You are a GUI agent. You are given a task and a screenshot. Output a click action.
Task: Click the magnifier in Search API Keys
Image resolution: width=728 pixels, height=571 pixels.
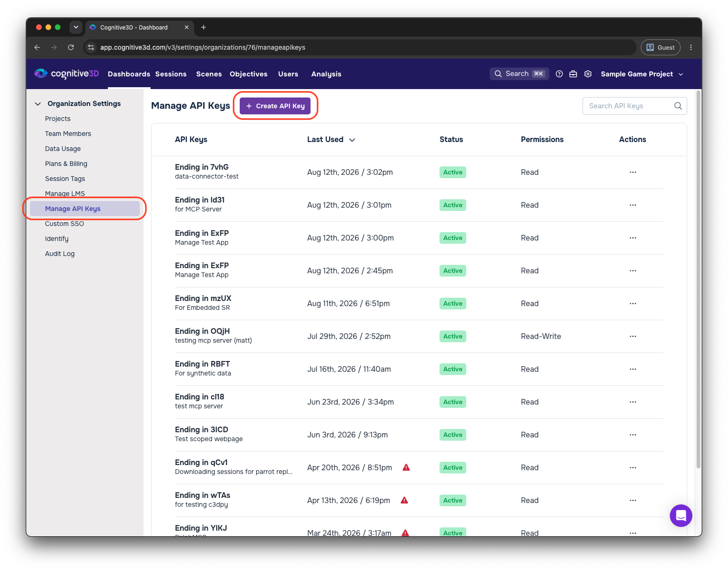pos(678,106)
